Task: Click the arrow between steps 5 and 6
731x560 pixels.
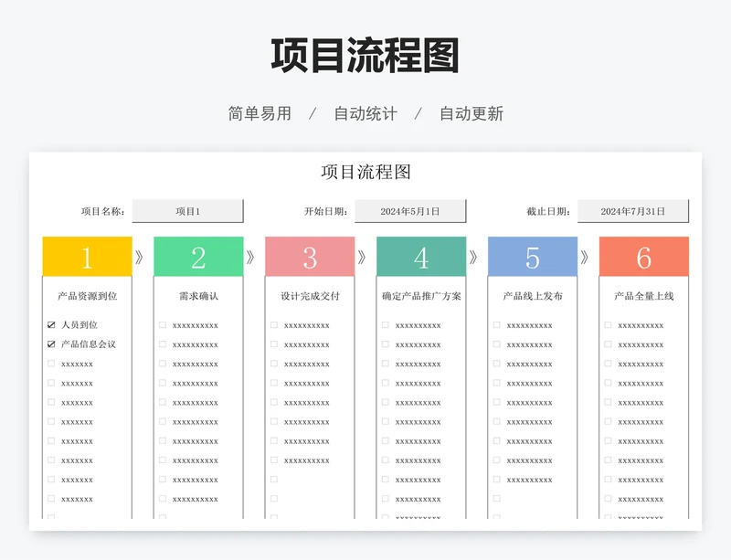Action: (585, 257)
